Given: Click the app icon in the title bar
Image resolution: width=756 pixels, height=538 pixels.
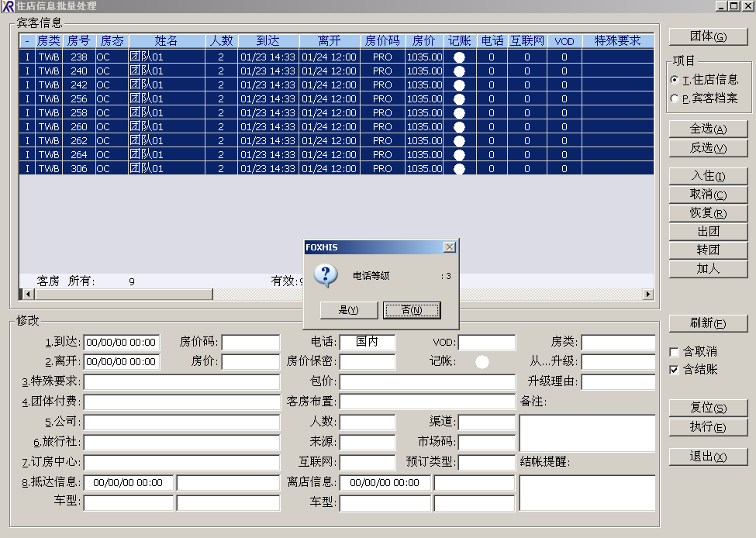Looking at the screenshot, I should (x=8, y=6).
